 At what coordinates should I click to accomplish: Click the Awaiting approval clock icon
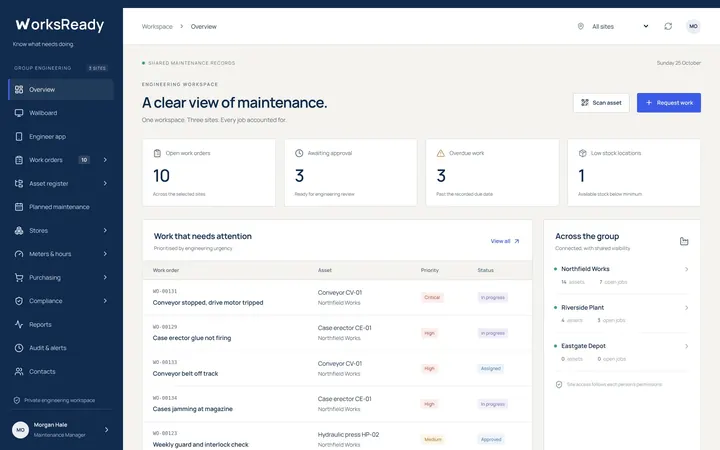pos(299,153)
